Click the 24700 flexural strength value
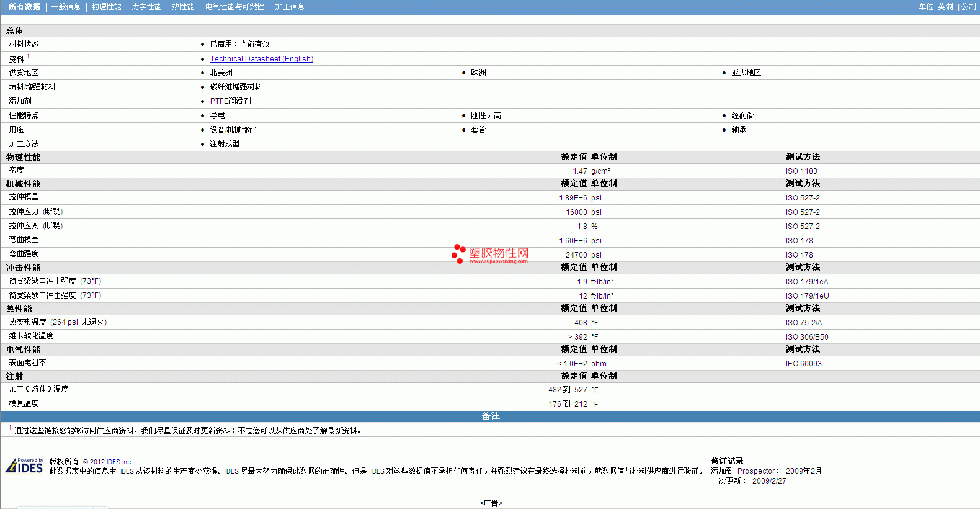The height and width of the screenshot is (509, 980). point(576,255)
